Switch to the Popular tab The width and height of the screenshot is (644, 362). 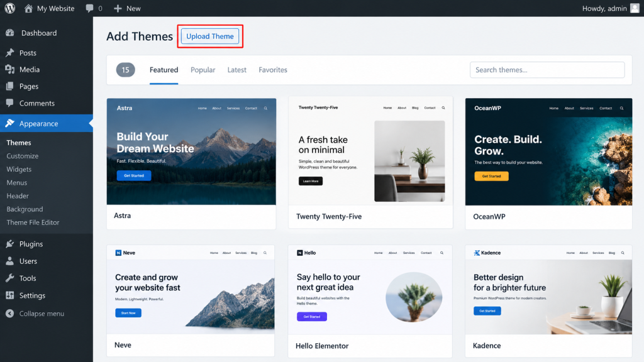point(203,70)
